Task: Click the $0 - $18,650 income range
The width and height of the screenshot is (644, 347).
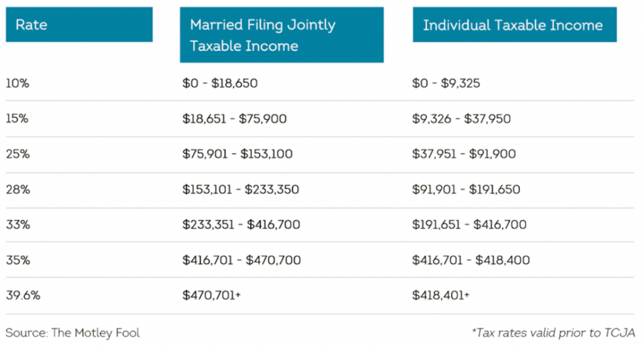Action: pos(219,82)
